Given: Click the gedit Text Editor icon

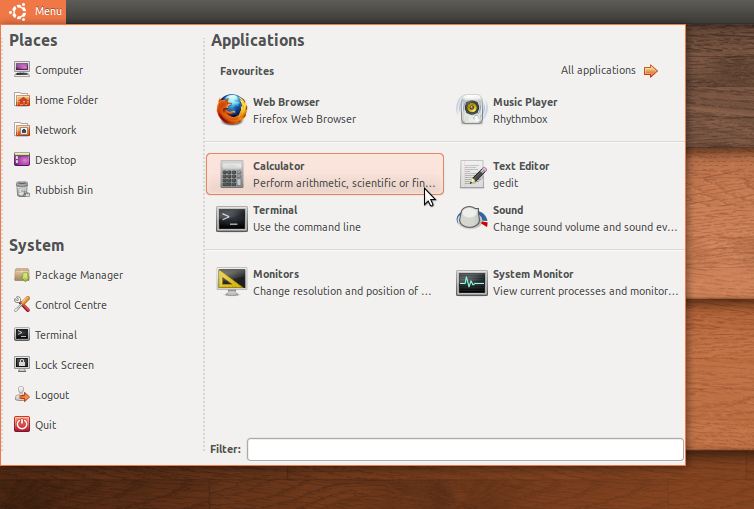Looking at the screenshot, I should click(472, 174).
